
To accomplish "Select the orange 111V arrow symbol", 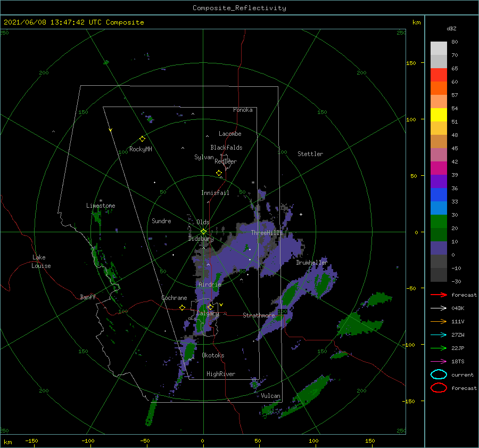I will 439,321.
